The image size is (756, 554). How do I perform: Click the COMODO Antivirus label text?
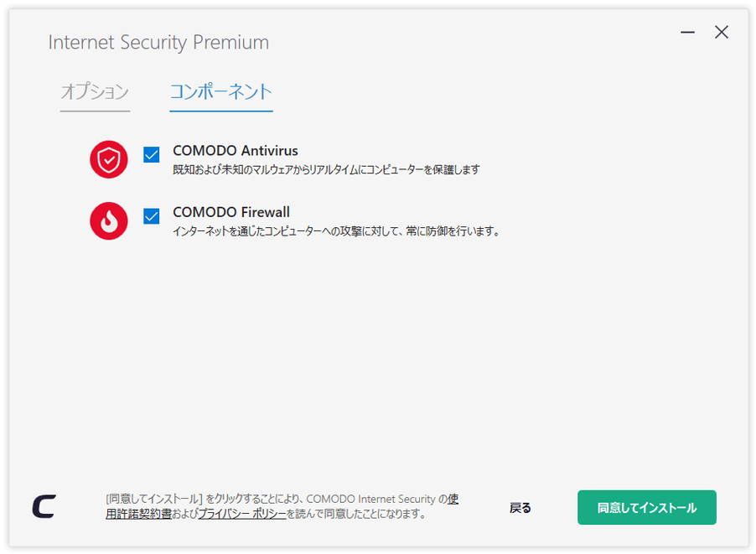(236, 150)
